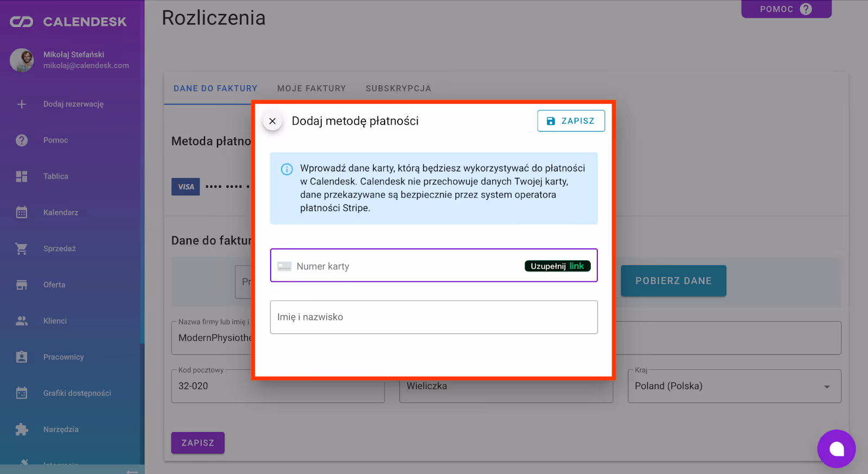Click Zapisz button in the dialog
The width and height of the screenshot is (868, 474).
pos(571,121)
